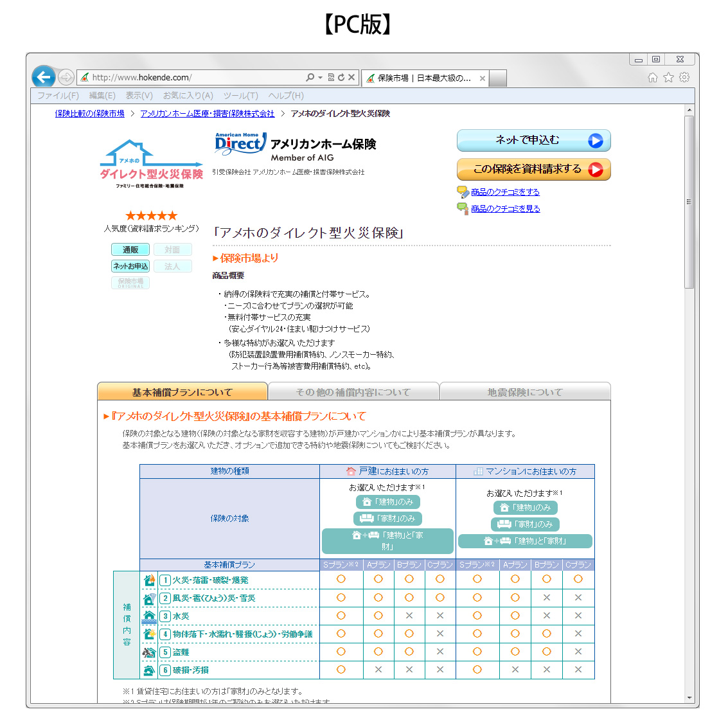Click the fire/lightning coverage icon in row 1

click(x=149, y=580)
